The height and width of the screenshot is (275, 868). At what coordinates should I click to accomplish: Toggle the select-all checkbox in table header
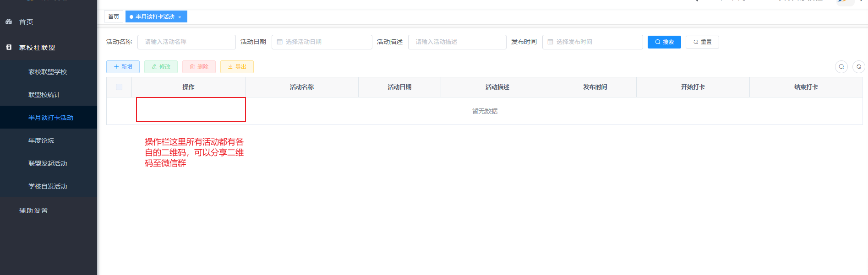tap(119, 87)
